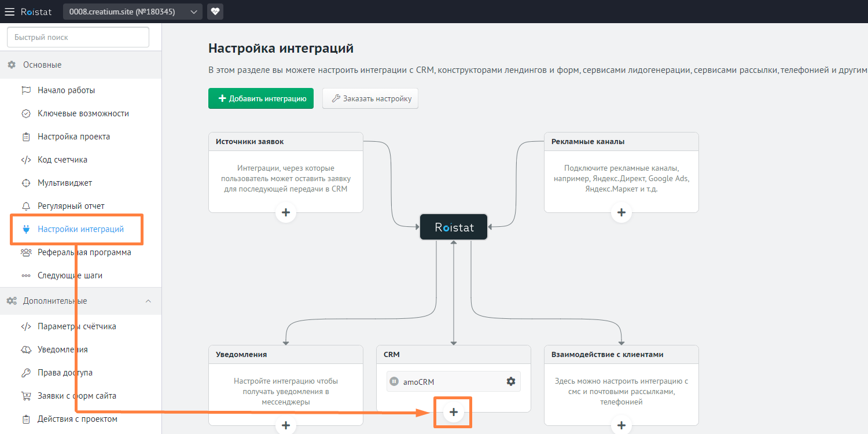Click the CRM card title
Viewport: 868px width, 434px height.
pyautogui.click(x=391, y=354)
